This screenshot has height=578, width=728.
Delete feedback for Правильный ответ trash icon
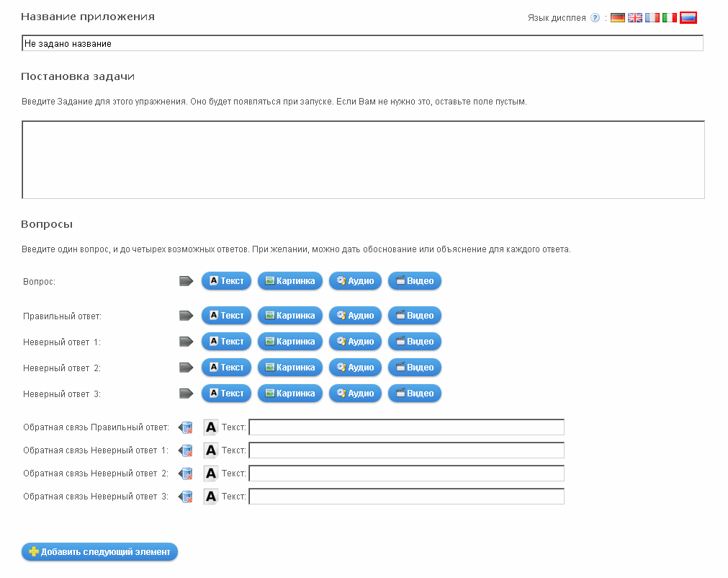[x=186, y=427]
